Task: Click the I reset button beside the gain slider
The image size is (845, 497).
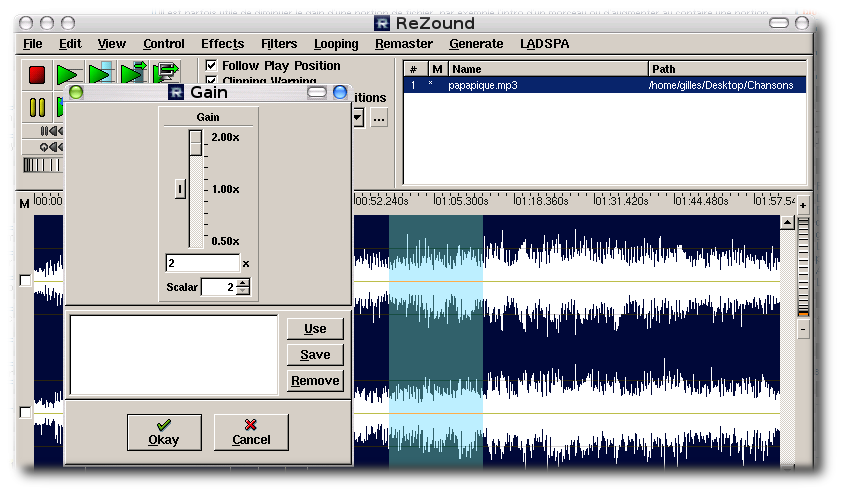Action: pyautogui.click(x=180, y=188)
